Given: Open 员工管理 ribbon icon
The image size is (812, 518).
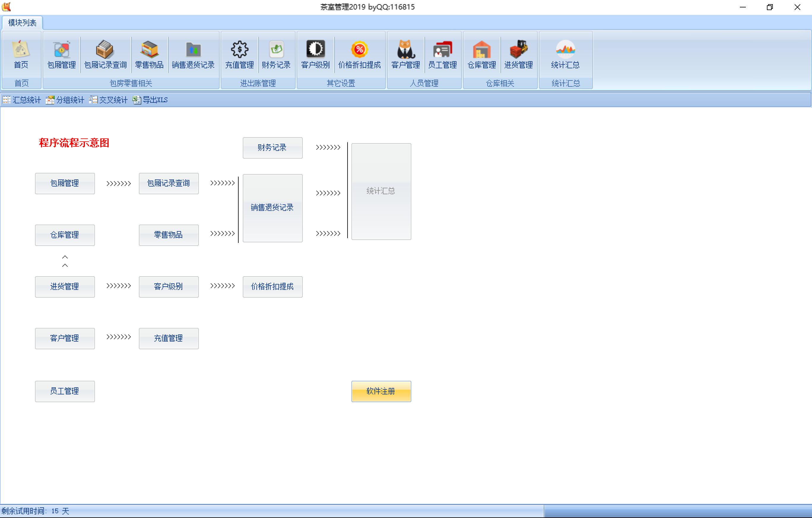Looking at the screenshot, I should click(x=443, y=54).
